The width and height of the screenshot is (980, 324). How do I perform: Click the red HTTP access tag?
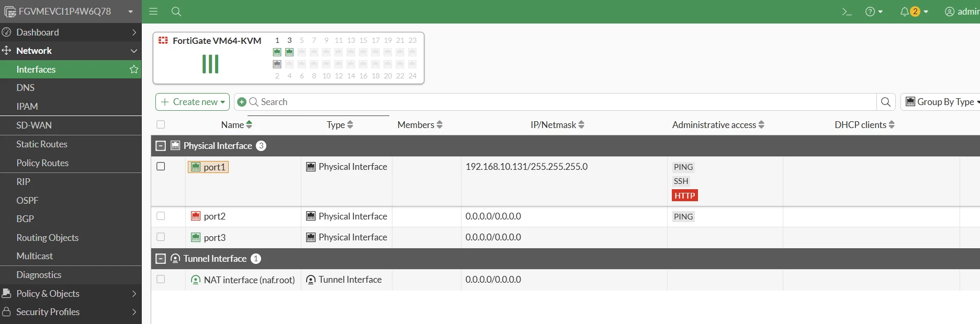pyautogui.click(x=685, y=195)
